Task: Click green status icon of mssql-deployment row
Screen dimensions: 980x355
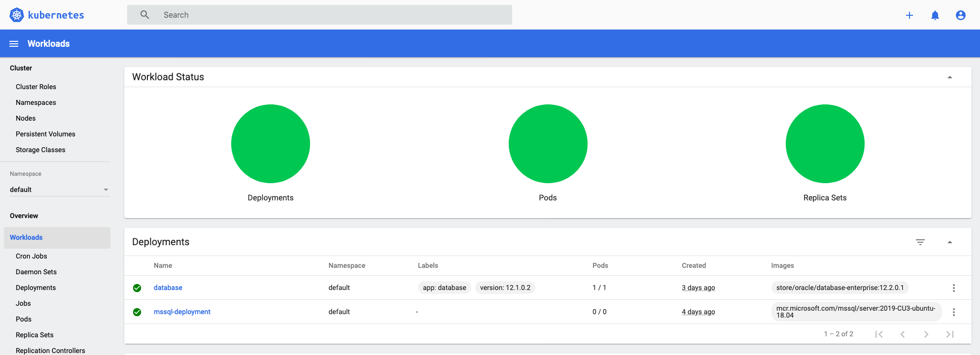Action: [x=137, y=312]
